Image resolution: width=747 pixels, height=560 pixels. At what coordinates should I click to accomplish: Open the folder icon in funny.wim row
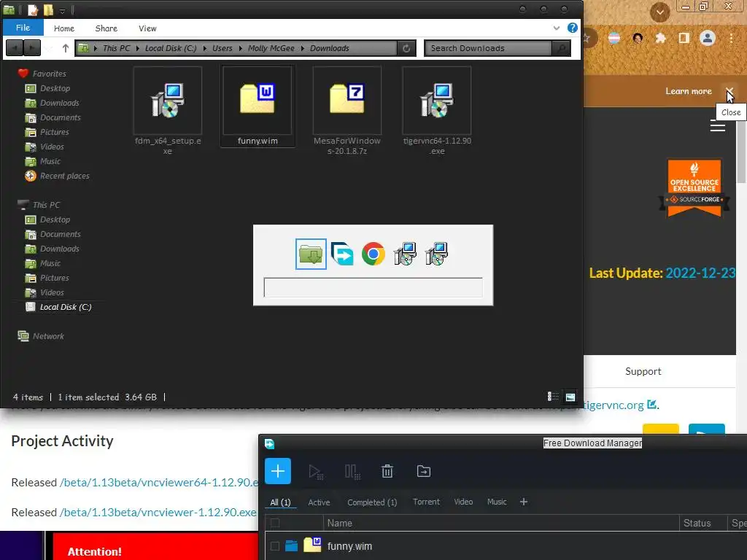tap(291, 545)
